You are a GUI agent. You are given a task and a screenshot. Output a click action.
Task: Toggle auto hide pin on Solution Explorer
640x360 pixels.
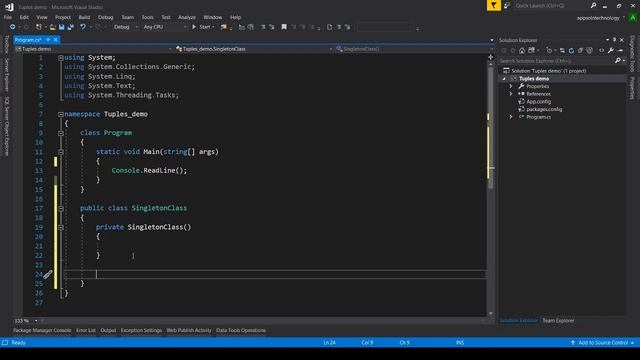tap(614, 40)
